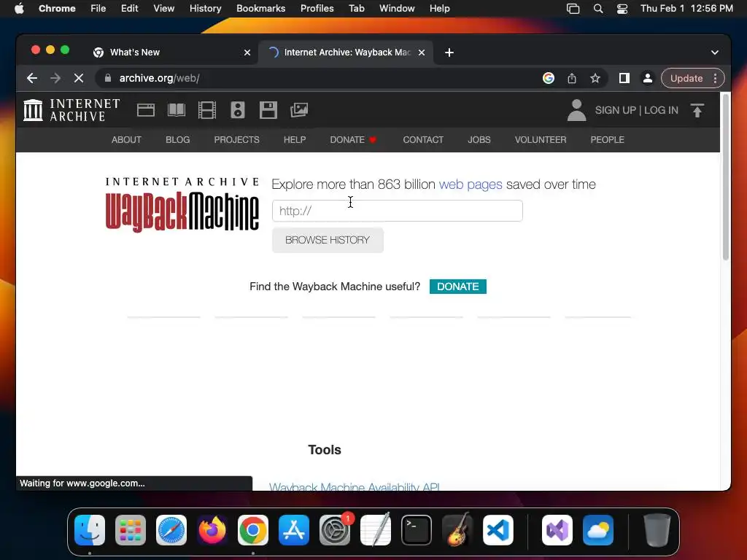Click the PROJECTS navigation link
The height and width of the screenshot is (560, 747).
237,139
